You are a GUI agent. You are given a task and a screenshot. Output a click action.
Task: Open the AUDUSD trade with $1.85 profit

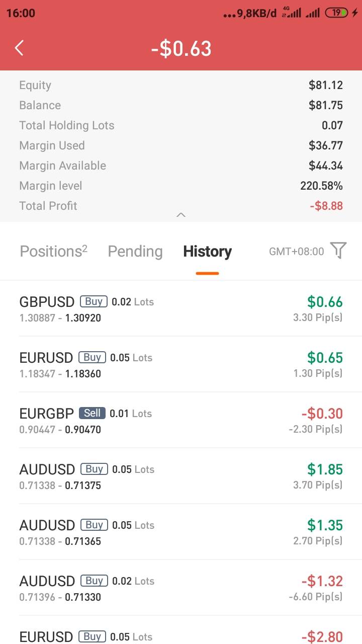(x=181, y=476)
